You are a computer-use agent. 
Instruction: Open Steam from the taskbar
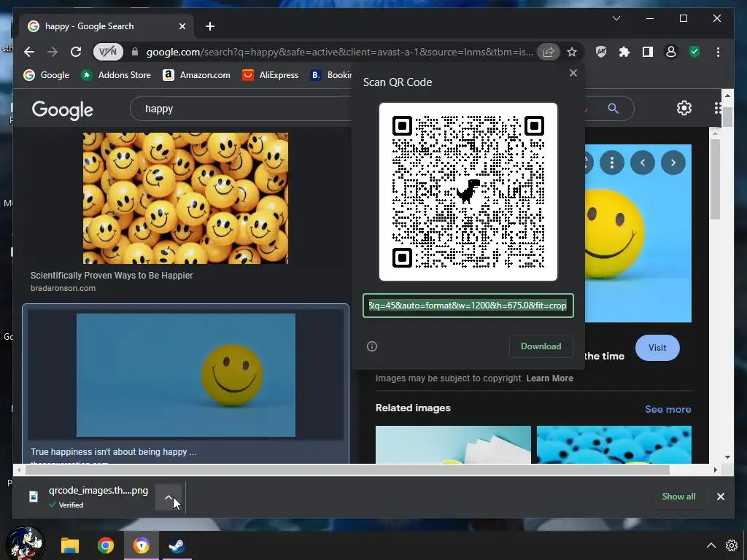[177, 545]
